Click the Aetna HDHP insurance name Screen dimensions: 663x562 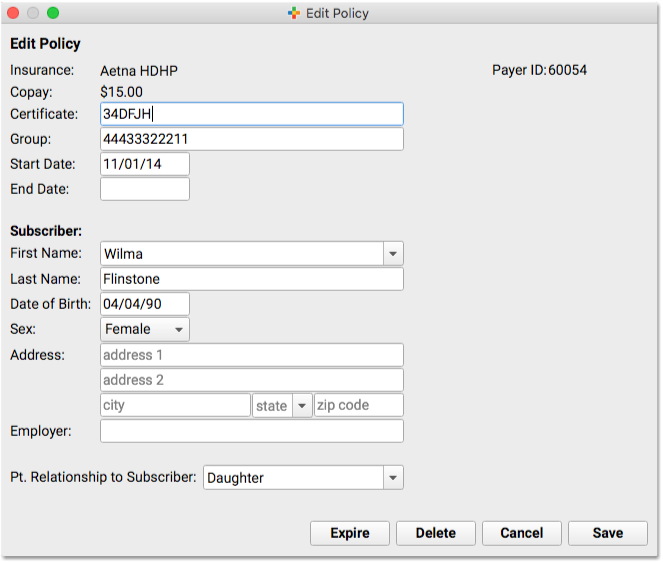(139, 71)
